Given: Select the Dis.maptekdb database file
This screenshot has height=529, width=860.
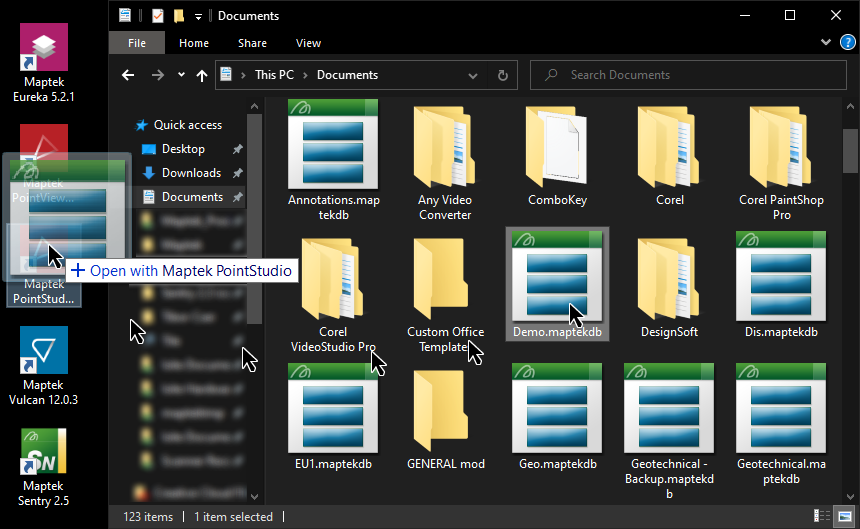Looking at the screenshot, I should 781,277.
